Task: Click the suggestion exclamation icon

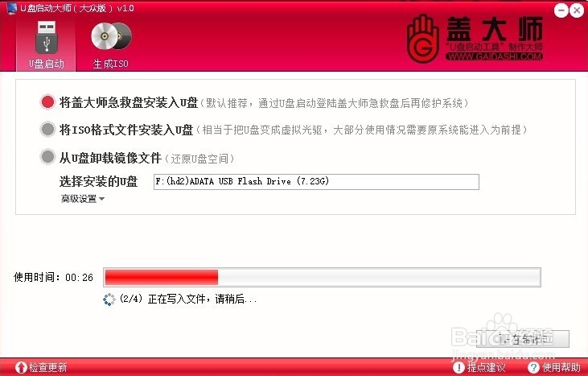Action: click(x=458, y=367)
